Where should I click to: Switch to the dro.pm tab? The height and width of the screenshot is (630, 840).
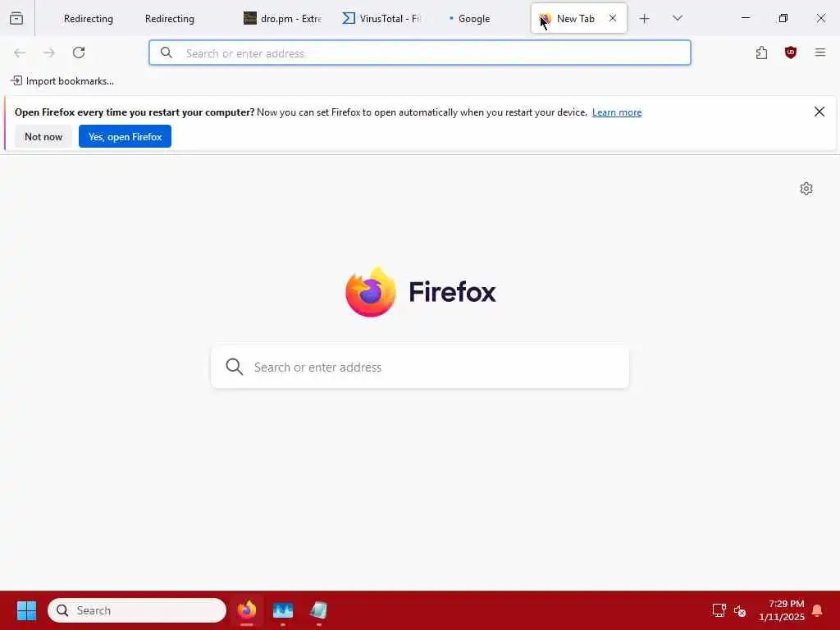click(x=282, y=19)
